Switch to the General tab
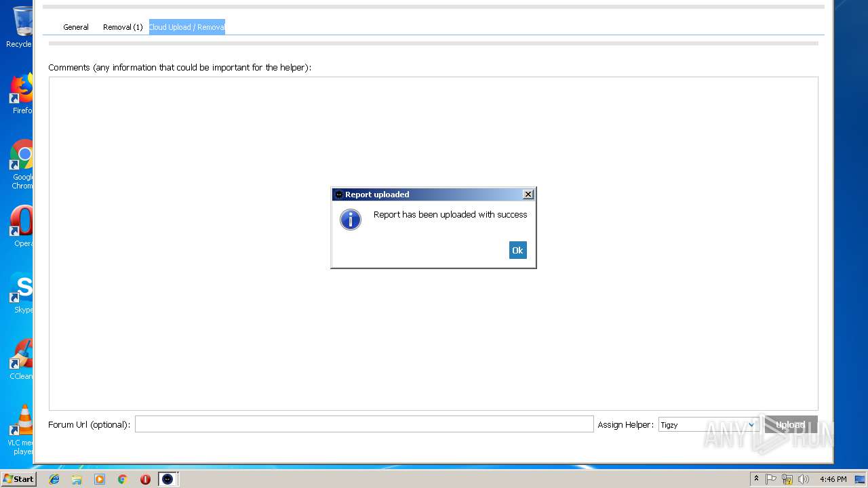This screenshot has width=868, height=488. [76, 27]
